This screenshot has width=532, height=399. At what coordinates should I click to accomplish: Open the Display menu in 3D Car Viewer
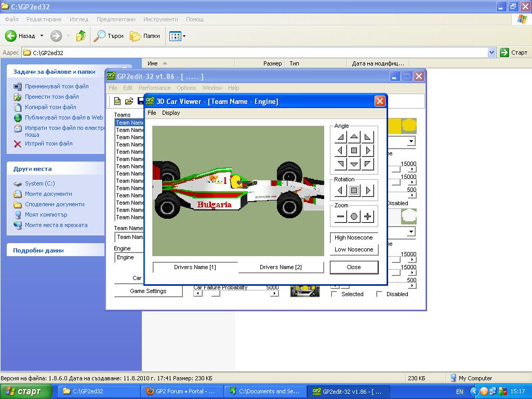coord(171,113)
